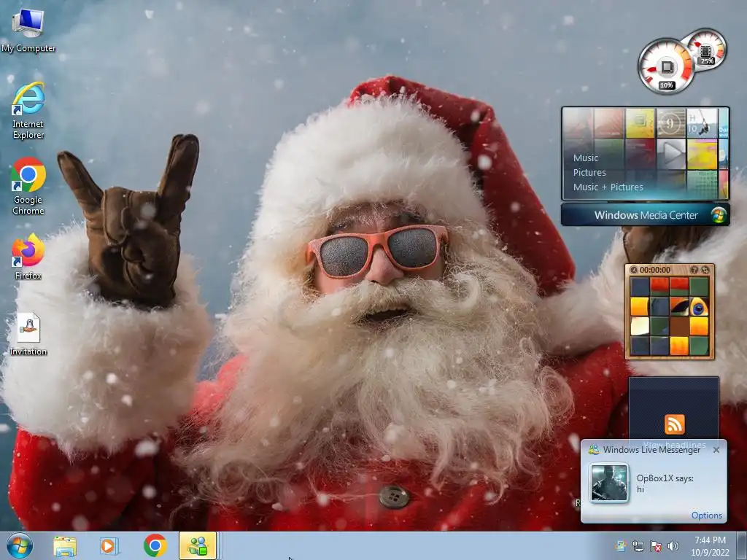Click the Windows logo on Media Center gadget
747x560 pixels.
pos(719,215)
